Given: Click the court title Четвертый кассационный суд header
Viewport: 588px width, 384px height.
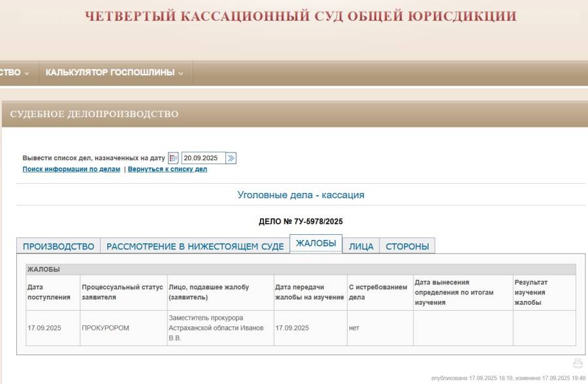Looking at the screenshot, I should click(x=301, y=16).
